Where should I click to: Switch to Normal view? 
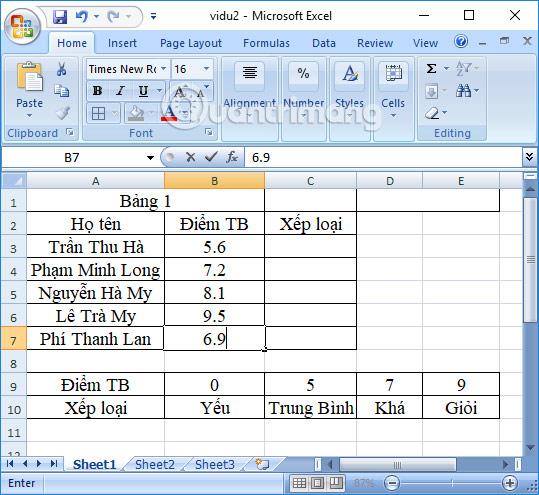tap(299, 483)
